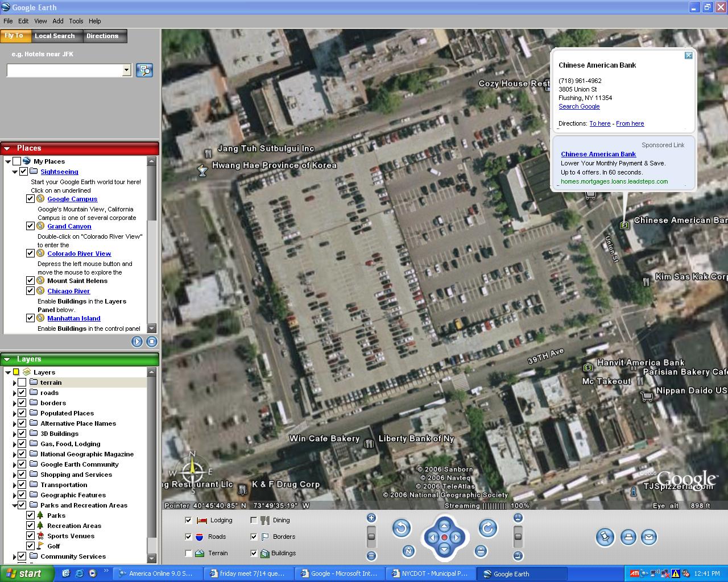The image size is (728, 582).
Task: Click the zoom slider handle
Action: (371, 537)
